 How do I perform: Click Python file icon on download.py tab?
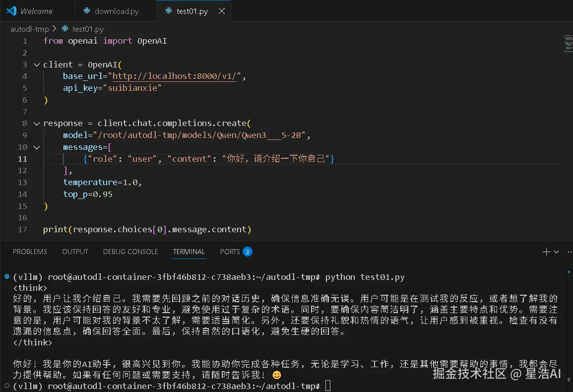87,10
